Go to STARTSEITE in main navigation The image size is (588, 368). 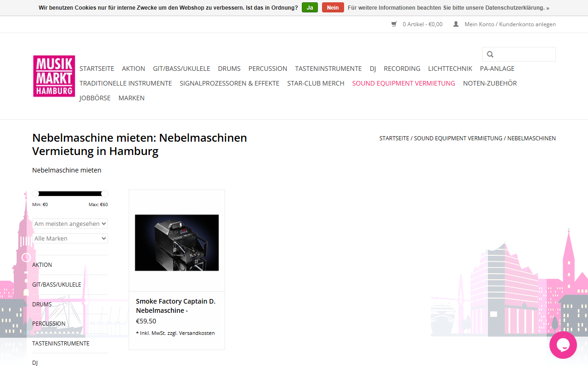tap(97, 69)
